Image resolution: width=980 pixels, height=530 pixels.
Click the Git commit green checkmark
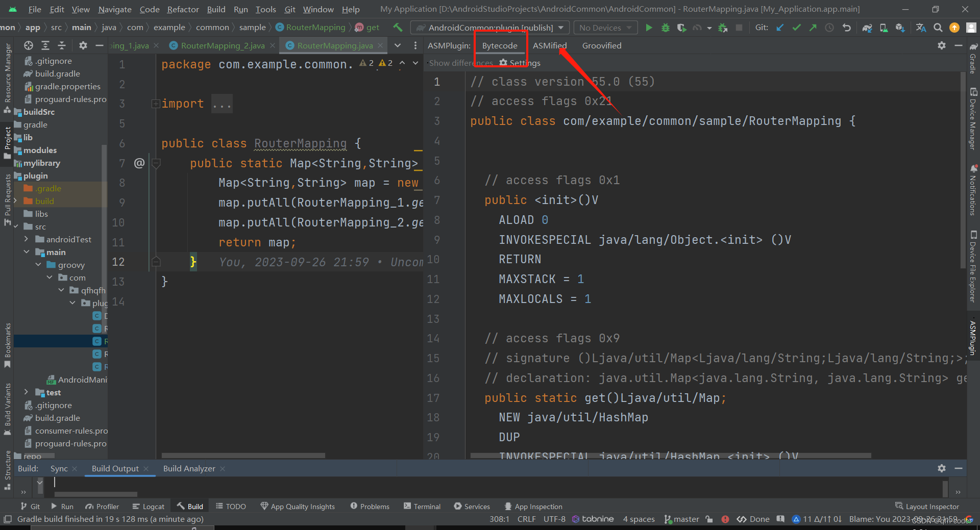pyautogui.click(x=796, y=28)
